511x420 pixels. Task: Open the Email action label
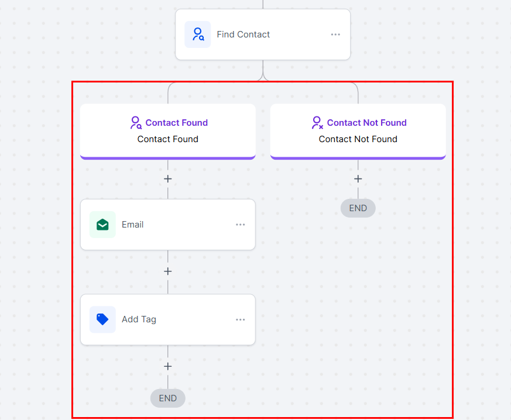133,225
